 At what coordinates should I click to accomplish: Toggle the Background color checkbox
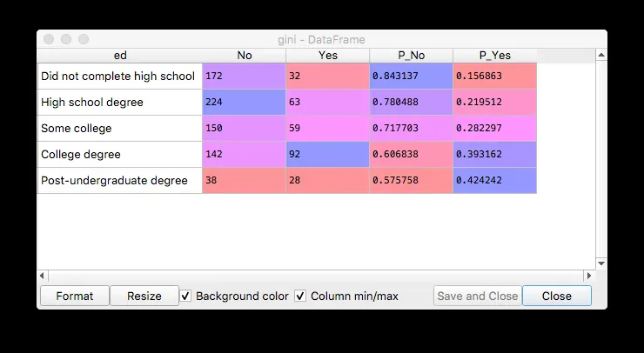pos(185,296)
